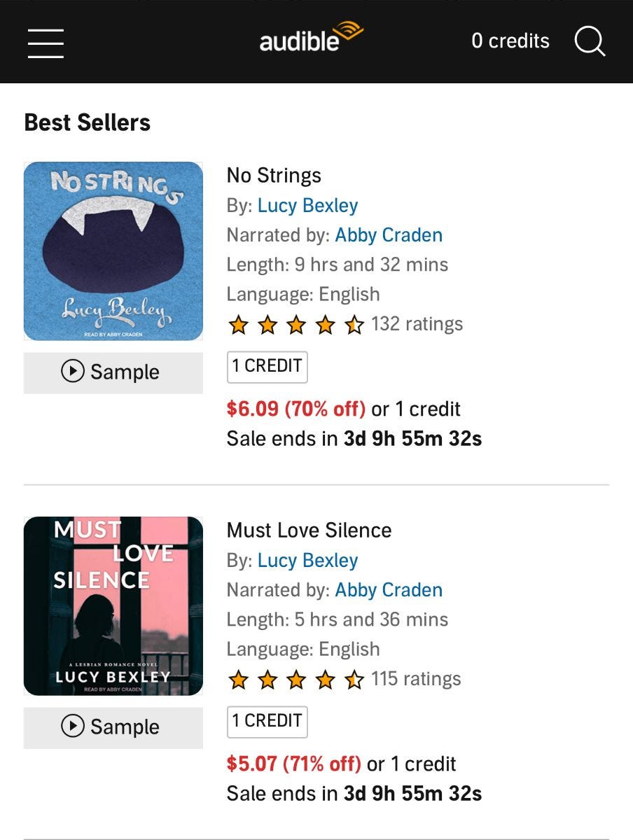Open the Must Love Silence cover thumbnail
The image size is (633, 840).
[x=113, y=606]
